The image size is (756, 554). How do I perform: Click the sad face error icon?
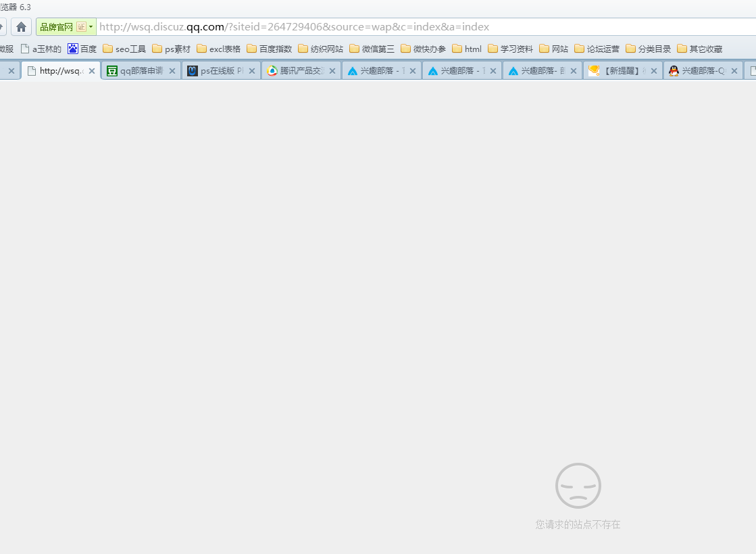coord(578,486)
